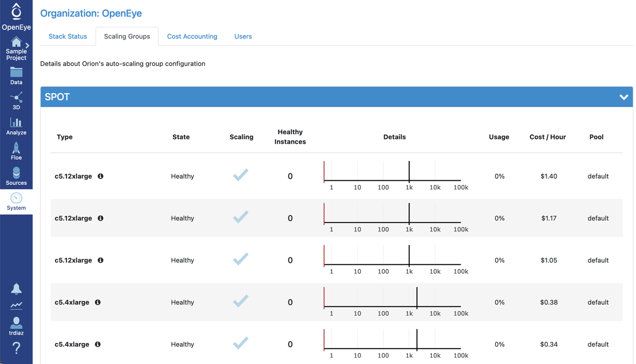Image resolution: width=636 pixels, height=364 pixels.
Task: Click Healthy state in the $1.05 row
Action: coord(182,260)
